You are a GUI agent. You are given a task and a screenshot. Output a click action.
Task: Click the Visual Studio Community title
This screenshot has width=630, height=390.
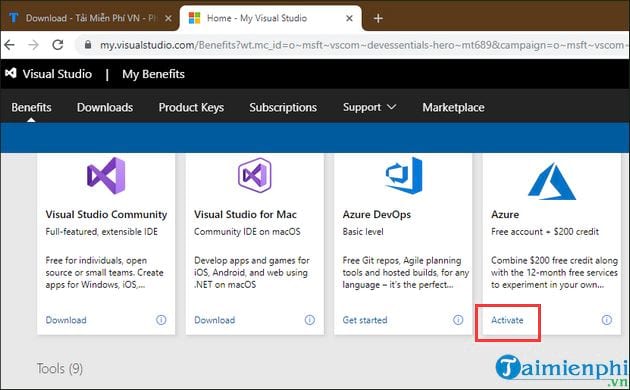click(x=106, y=214)
